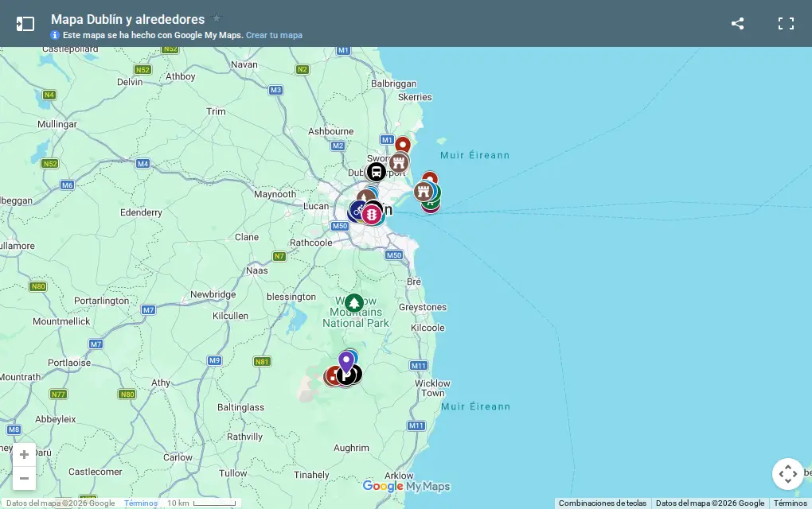Click the Trim town label
The image size is (812, 509).
click(x=216, y=111)
